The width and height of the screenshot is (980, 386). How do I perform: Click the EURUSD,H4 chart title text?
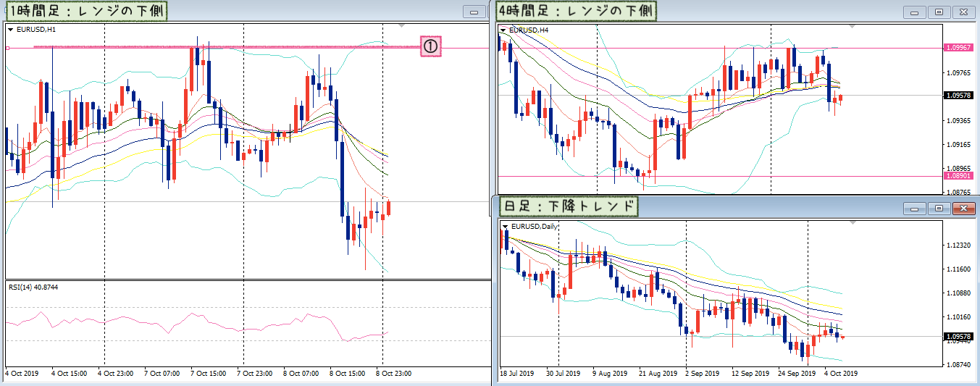(x=529, y=30)
